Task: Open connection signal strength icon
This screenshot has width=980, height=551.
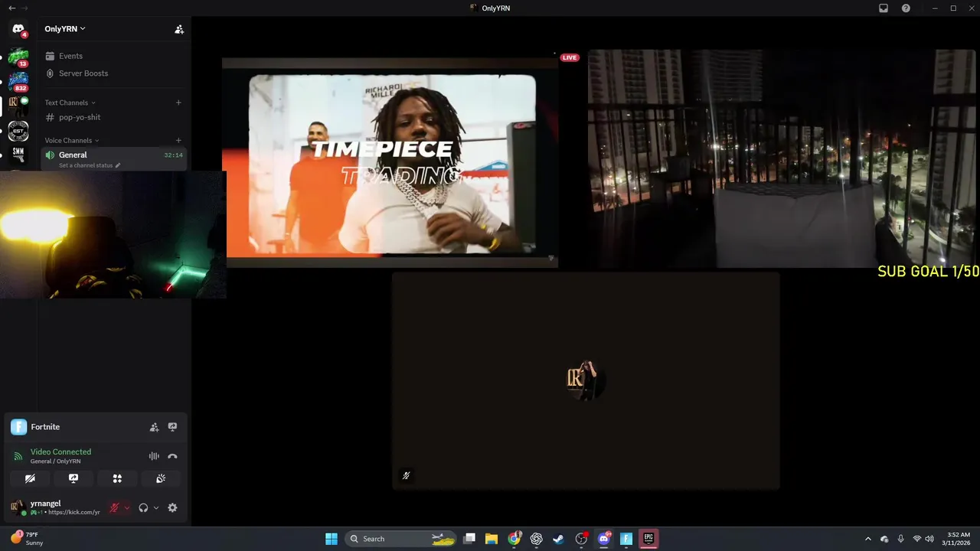Action: tap(18, 456)
